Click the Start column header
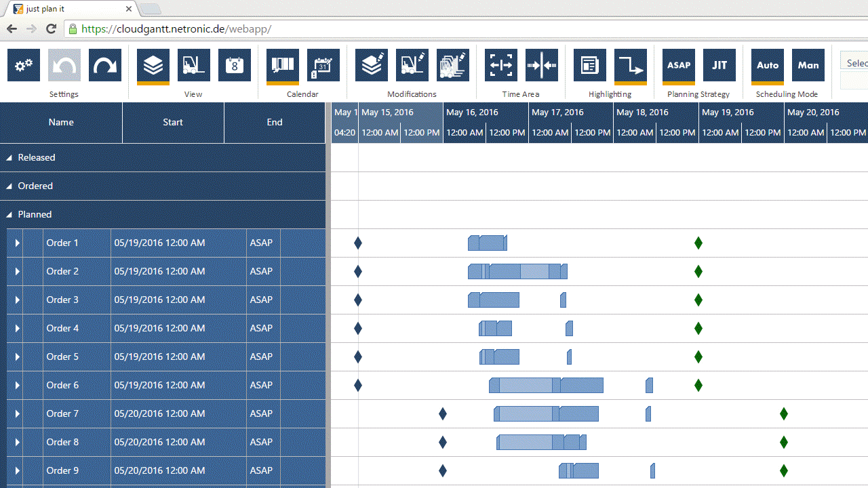Image resolution: width=868 pixels, height=488 pixels. (x=173, y=123)
